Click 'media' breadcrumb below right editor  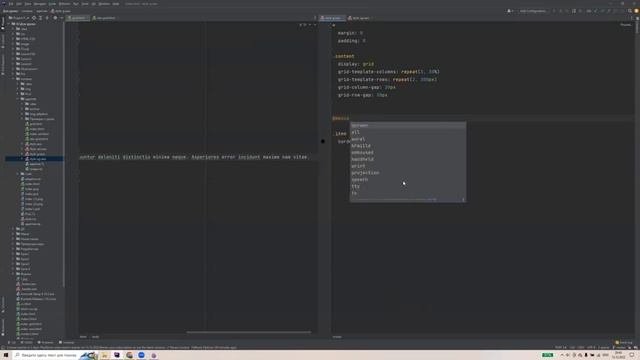(337, 337)
